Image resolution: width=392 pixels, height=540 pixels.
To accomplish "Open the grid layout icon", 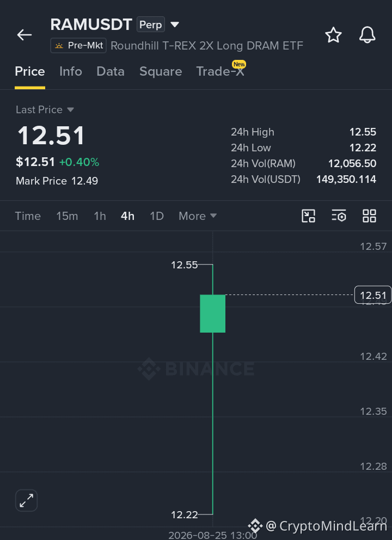I will (369, 216).
